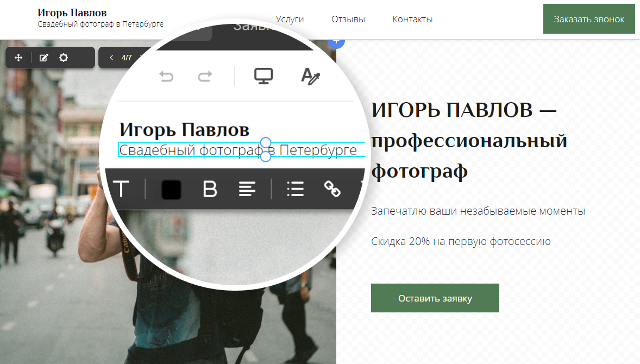This screenshot has width=640, height=364.
Task: Go to previous block variant arrow
Action: click(111, 58)
